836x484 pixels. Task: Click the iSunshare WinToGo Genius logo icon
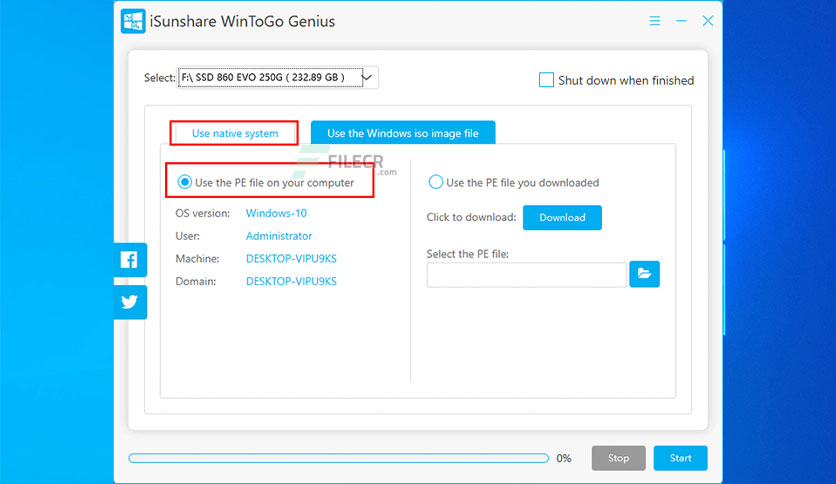point(133,21)
